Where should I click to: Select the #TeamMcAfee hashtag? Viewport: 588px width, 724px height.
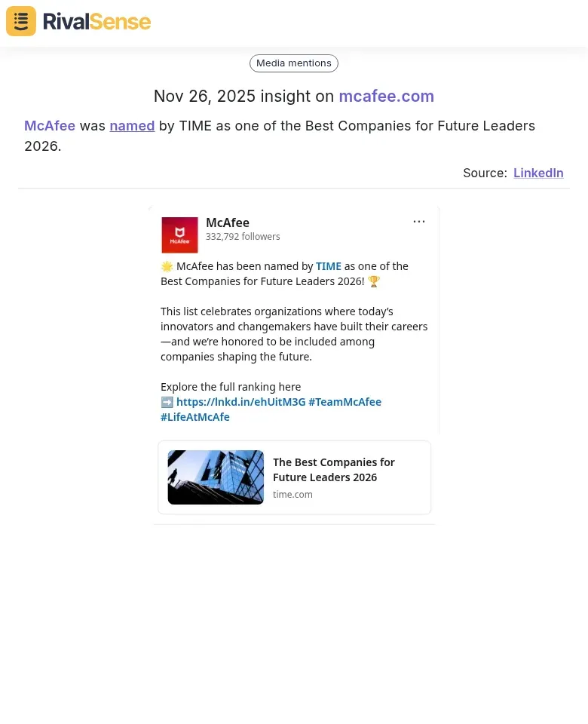(345, 402)
